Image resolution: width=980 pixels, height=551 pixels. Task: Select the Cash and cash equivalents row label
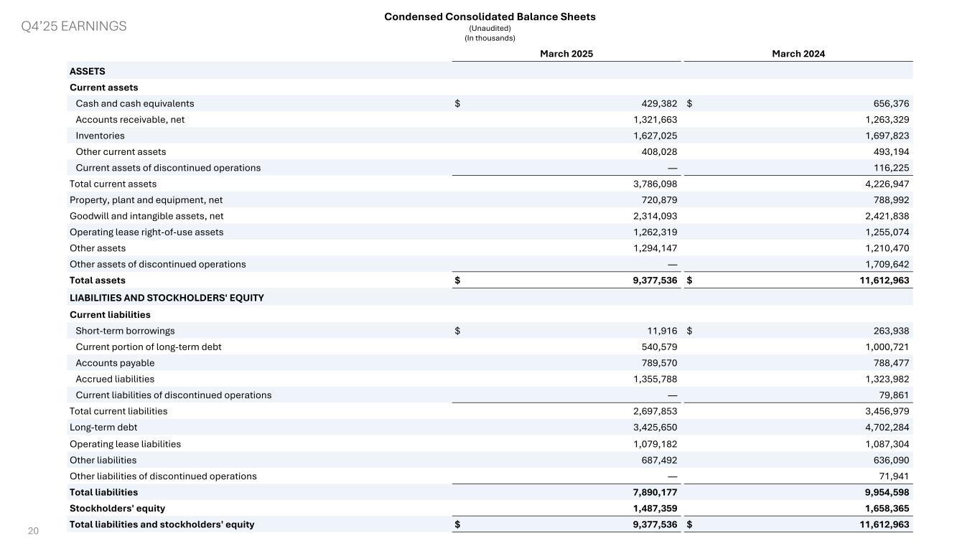click(x=134, y=103)
